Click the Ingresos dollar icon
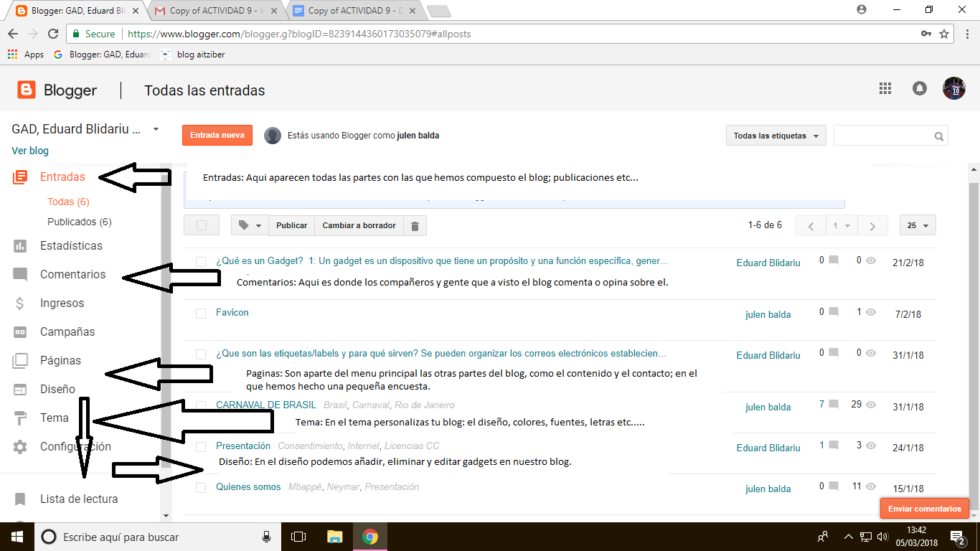 [20, 303]
